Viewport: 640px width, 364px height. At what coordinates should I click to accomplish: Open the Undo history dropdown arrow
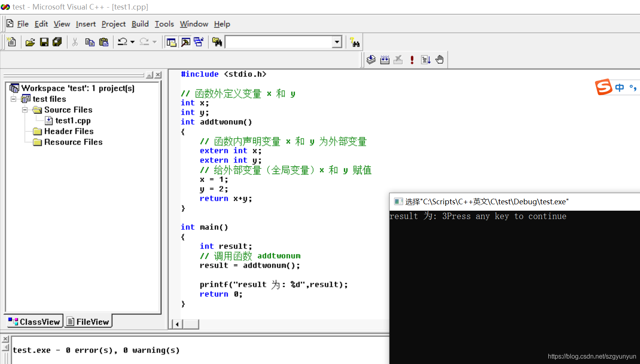coord(132,42)
